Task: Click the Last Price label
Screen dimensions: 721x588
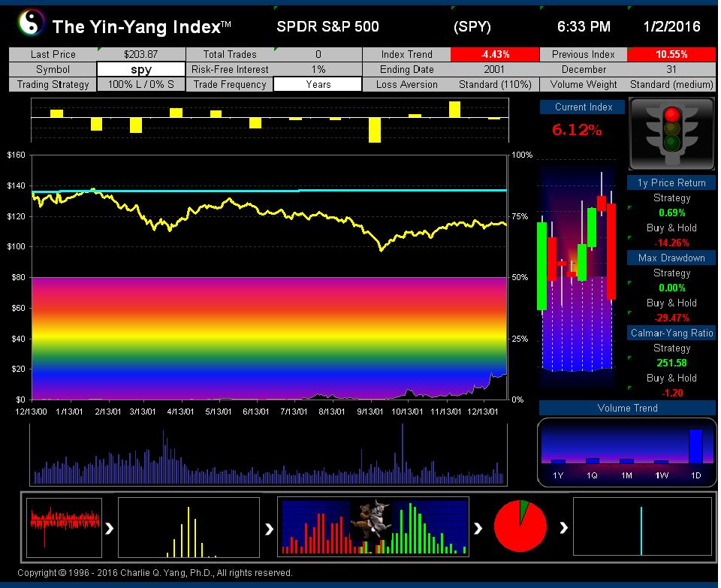Action: (53, 54)
